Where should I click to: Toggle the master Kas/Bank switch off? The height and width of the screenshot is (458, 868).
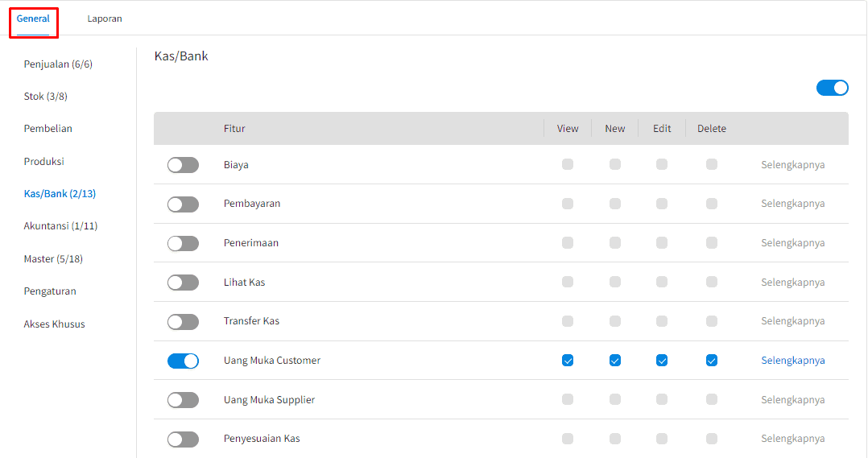tap(832, 88)
